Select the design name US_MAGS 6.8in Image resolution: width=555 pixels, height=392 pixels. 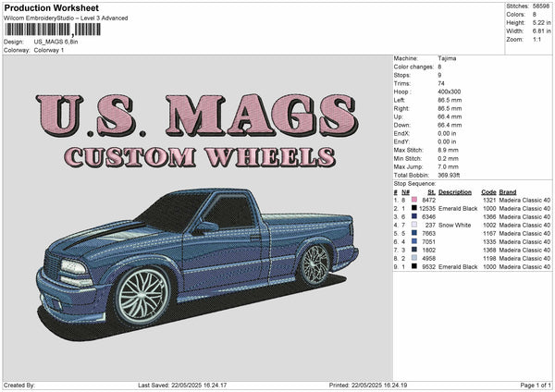click(x=55, y=42)
